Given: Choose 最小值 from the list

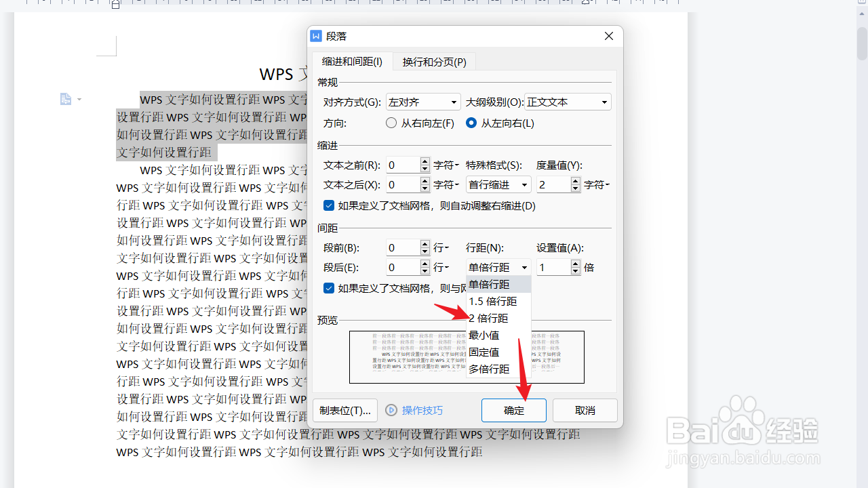Looking at the screenshot, I should click(x=498, y=335).
